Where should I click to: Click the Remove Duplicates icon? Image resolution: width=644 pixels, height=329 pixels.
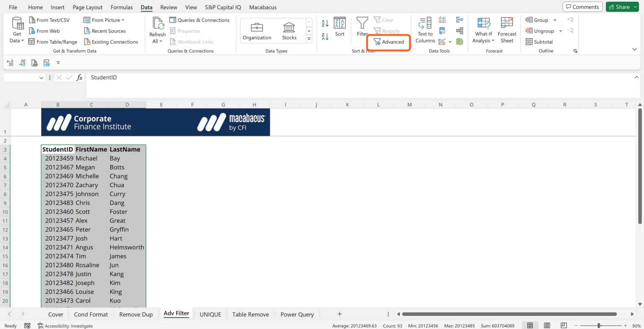442,31
